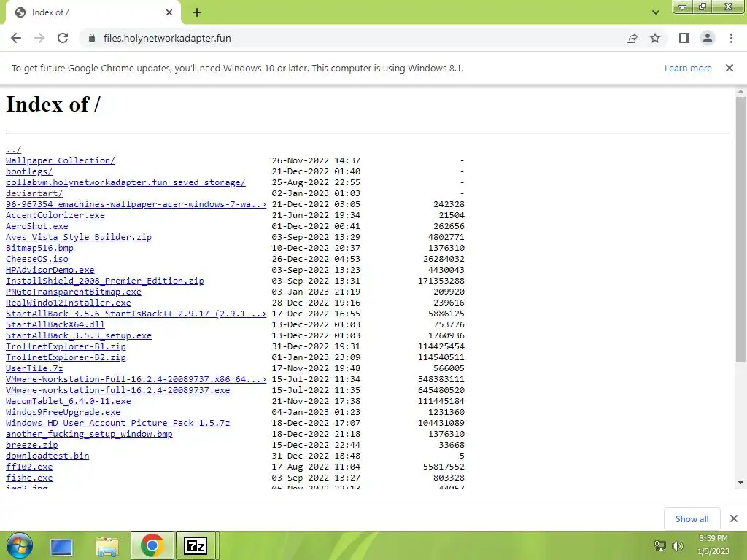Open Chrome's three-dot menu

(731, 38)
